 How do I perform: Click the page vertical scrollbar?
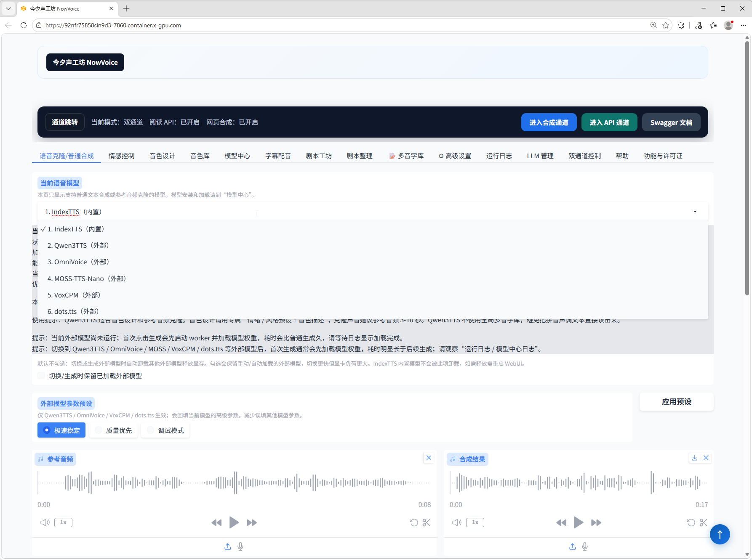click(747, 168)
